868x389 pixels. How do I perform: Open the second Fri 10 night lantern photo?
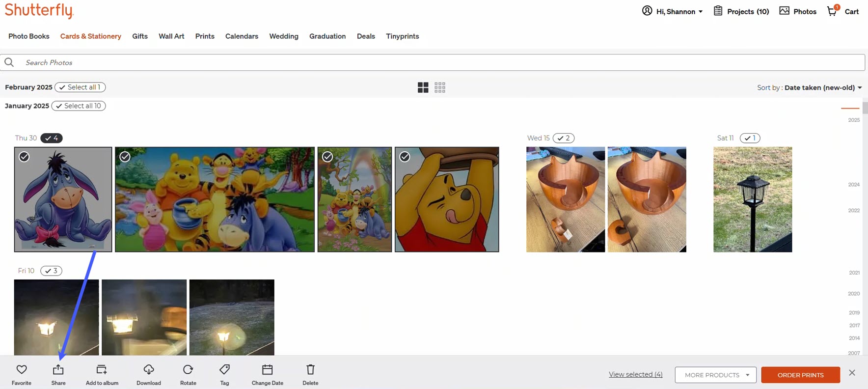pos(144,317)
